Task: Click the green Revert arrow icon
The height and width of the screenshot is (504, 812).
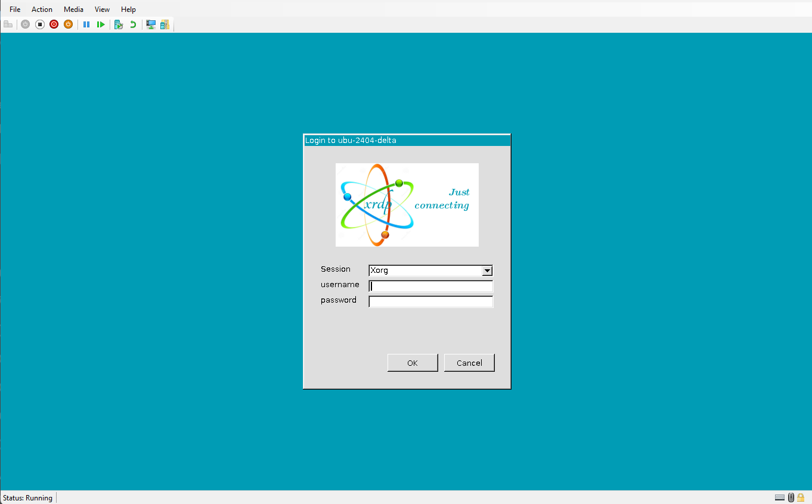Action: (x=133, y=24)
